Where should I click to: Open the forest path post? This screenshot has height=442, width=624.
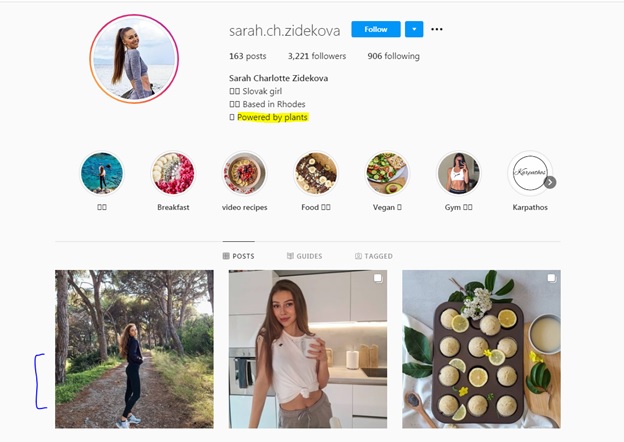[134, 349]
